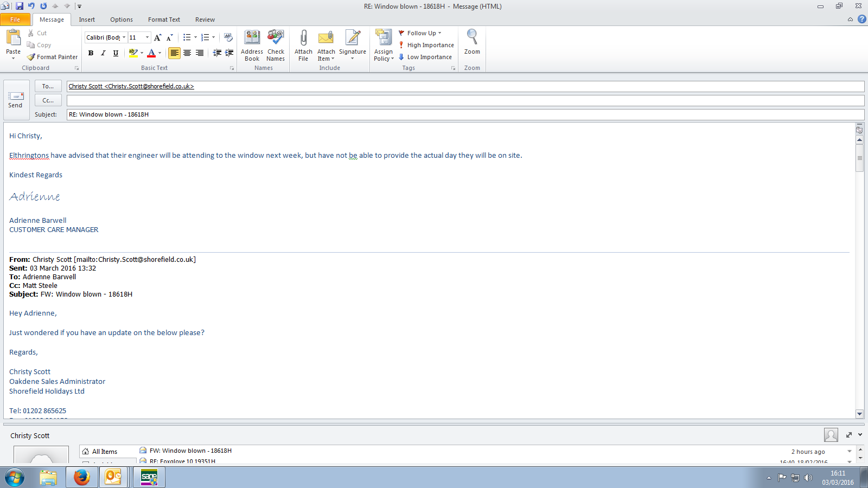Open highlight color dropdown arrow
868x488 pixels.
[142, 53]
